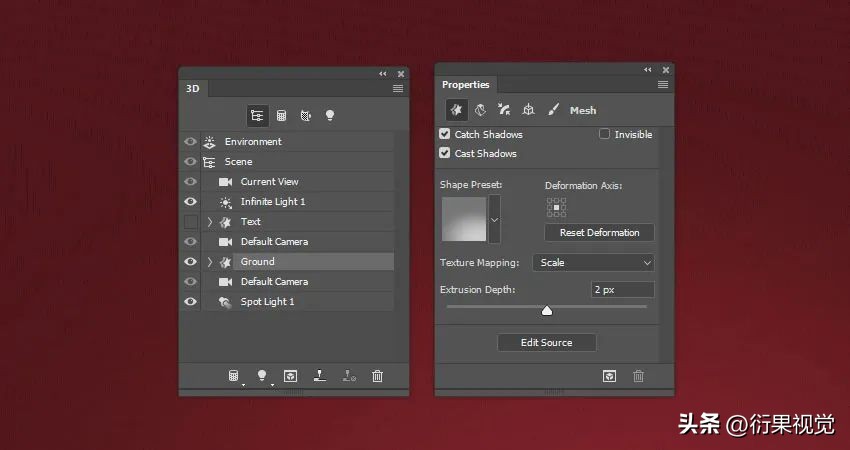Filter 3D panel by meshes
Screen dimensions: 850x450
click(x=281, y=116)
